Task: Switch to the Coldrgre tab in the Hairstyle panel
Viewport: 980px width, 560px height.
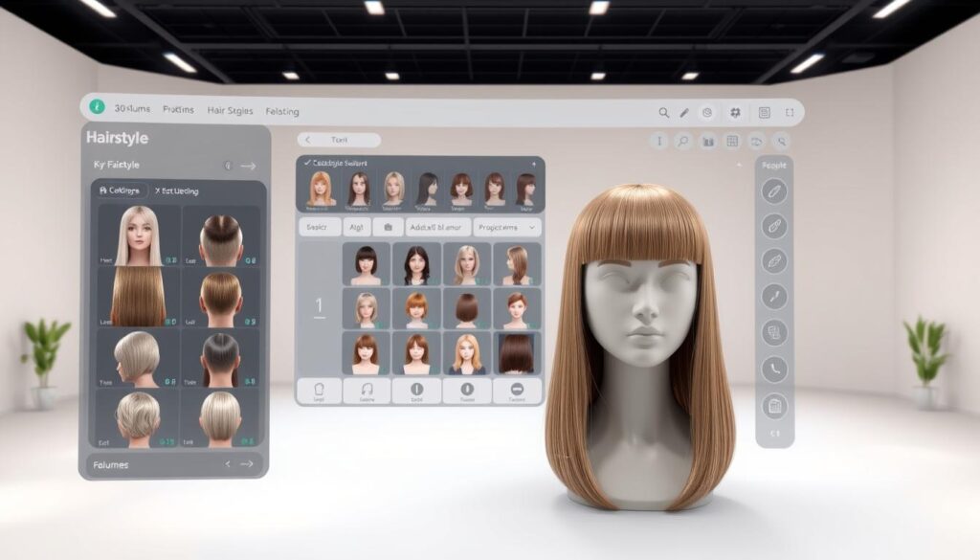Action: (120, 190)
